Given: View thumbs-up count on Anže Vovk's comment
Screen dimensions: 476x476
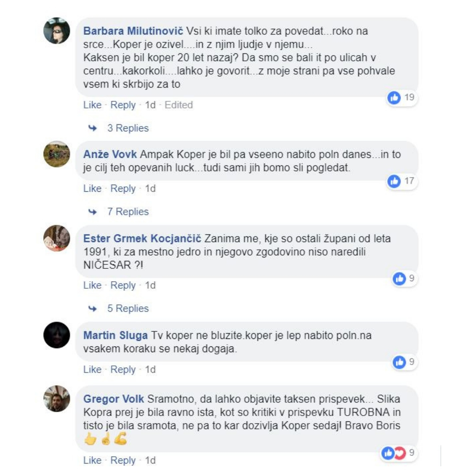Looking at the screenshot, I should tap(409, 181).
